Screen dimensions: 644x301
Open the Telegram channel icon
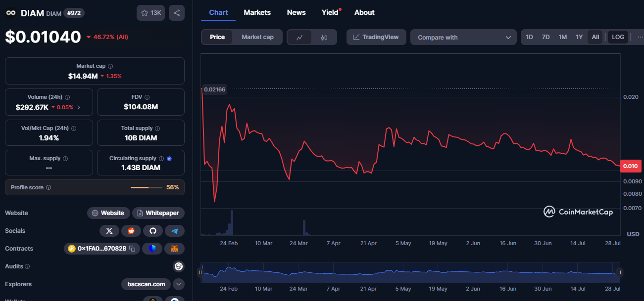[x=175, y=231]
